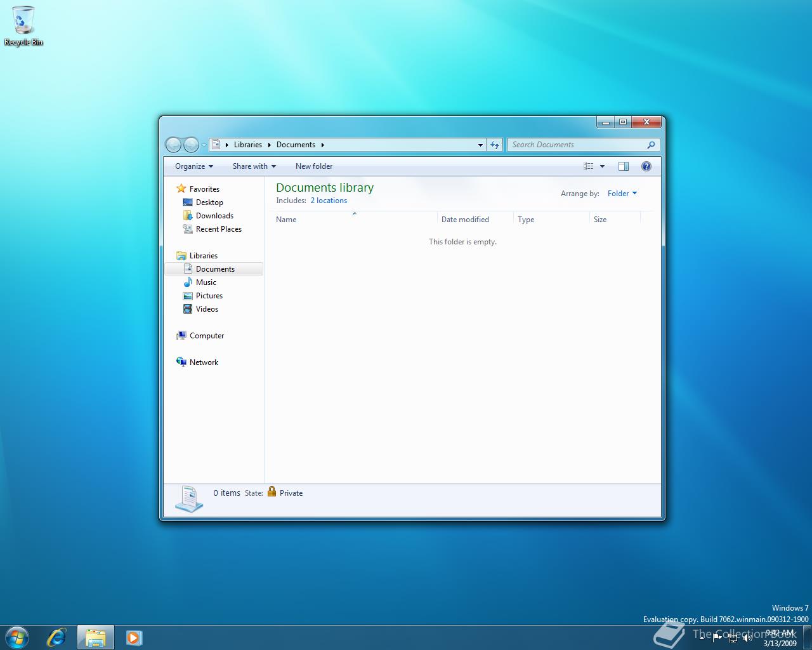Click Libraries in the address breadcrumb
The image size is (812, 650).
(x=248, y=145)
